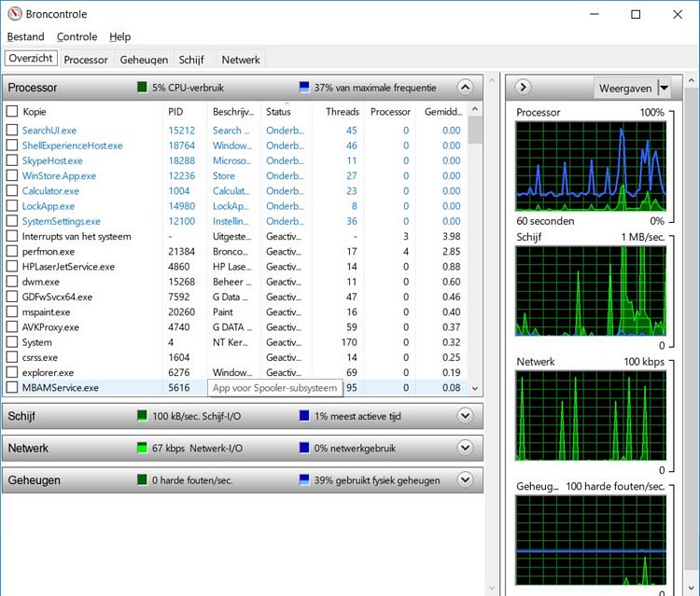Switch to the Schijf tab
The height and width of the screenshot is (596, 700).
[x=191, y=60]
